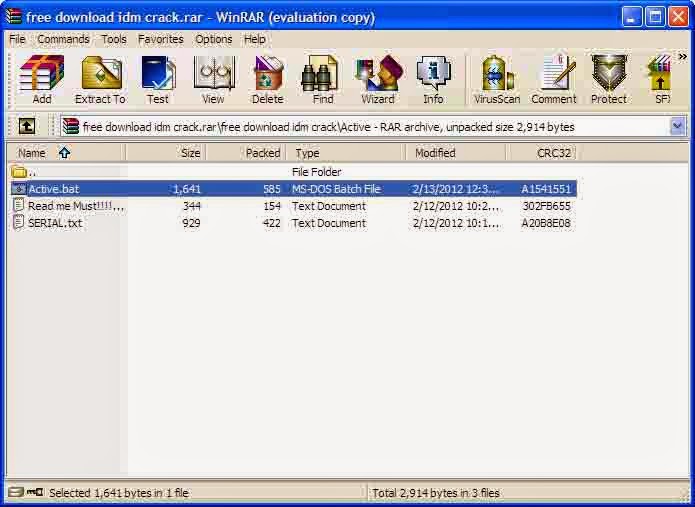The image size is (695, 507).
Task: Click CRC32 value 302FB655
Action: pyautogui.click(x=546, y=206)
